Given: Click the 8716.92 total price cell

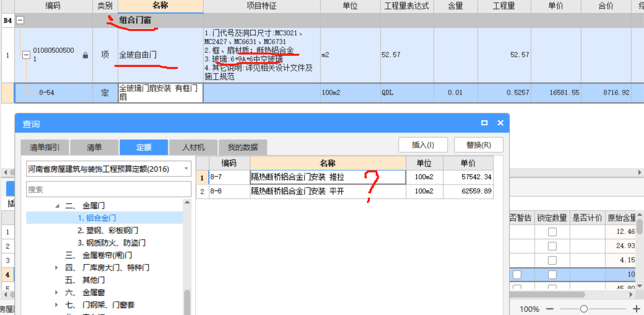Looking at the screenshot, I should click(606, 93).
